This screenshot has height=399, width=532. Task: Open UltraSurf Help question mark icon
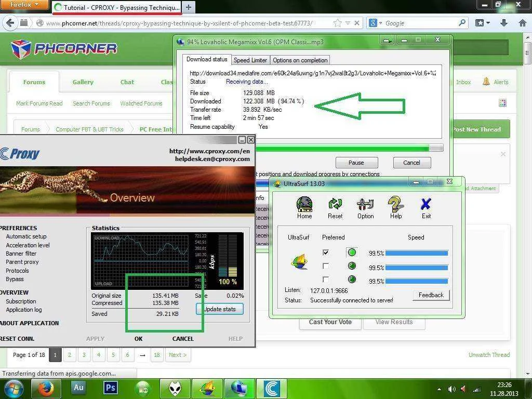(395, 207)
